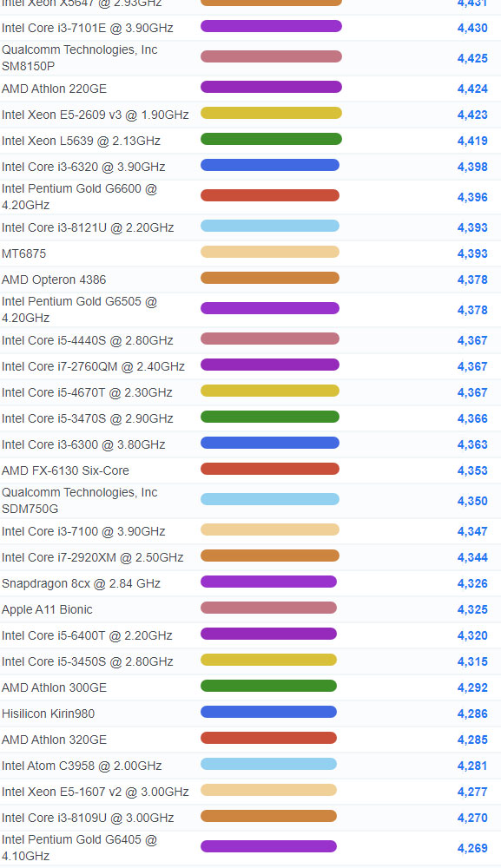Open Intel Core i3-8109U @ 3.00GHz

[88, 818]
